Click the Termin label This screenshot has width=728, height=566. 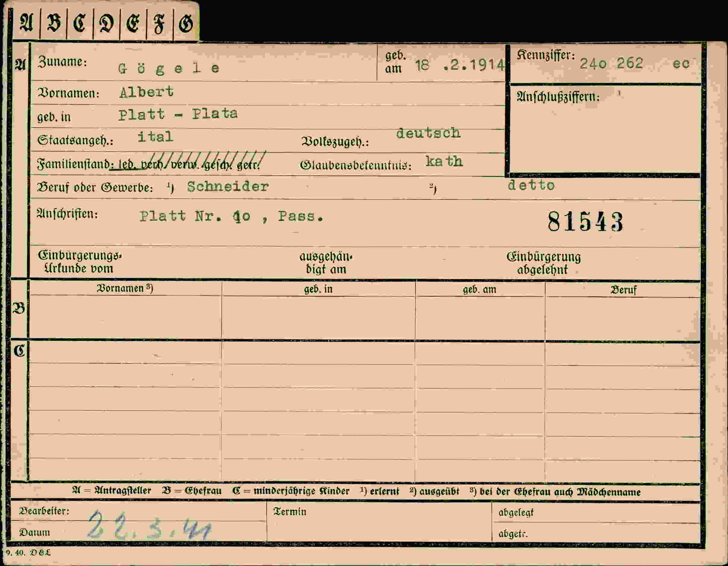coord(290,512)
